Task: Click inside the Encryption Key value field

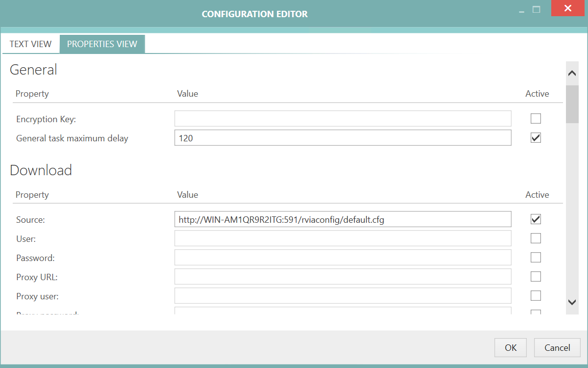Action: click(x=343, y=118)
